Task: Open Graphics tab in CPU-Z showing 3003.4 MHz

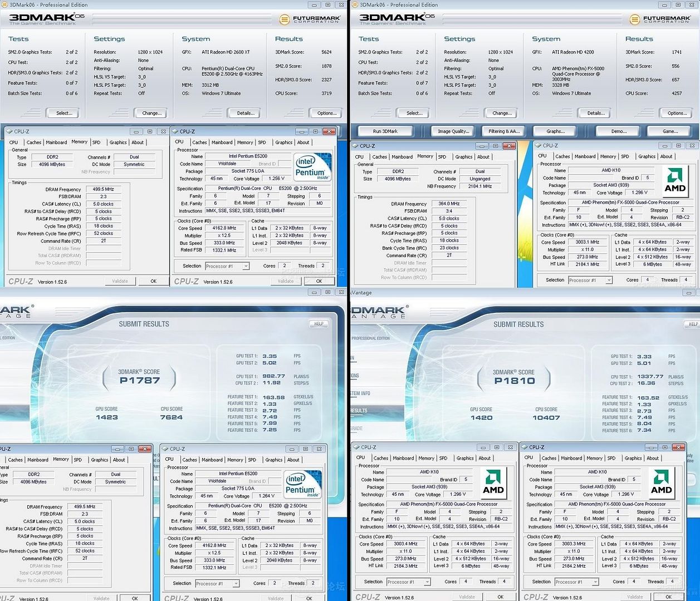Action: coord(465,459)
